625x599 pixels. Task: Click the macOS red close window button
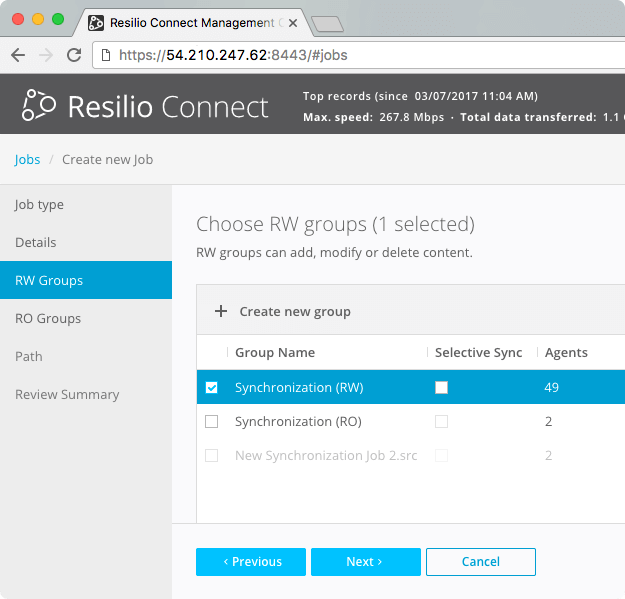[x=18, y=19]
